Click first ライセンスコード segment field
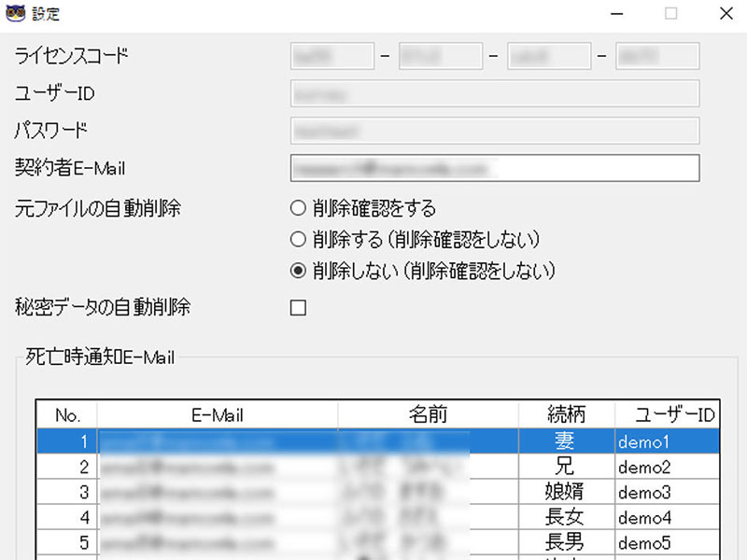The image size is (747, 560). click(x=332, y=56)
